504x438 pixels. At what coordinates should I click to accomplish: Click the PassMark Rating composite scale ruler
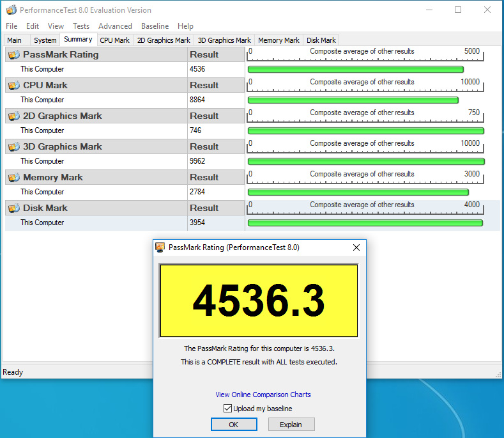[365, 54]
